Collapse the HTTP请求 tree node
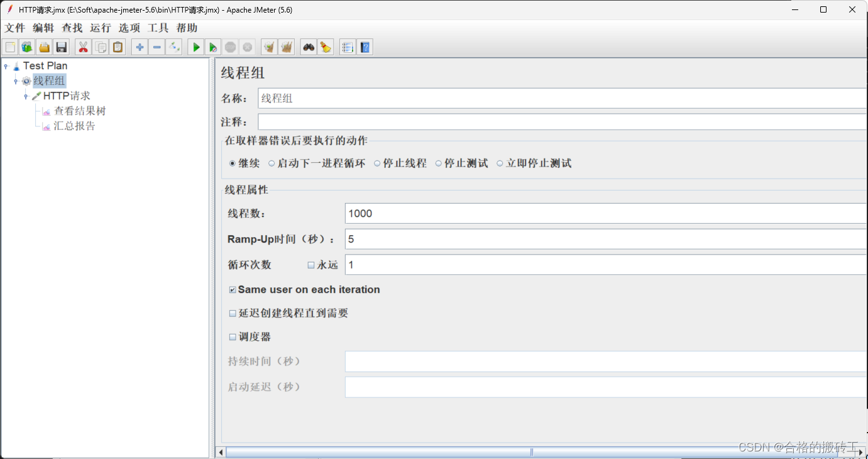 (25, 96)
